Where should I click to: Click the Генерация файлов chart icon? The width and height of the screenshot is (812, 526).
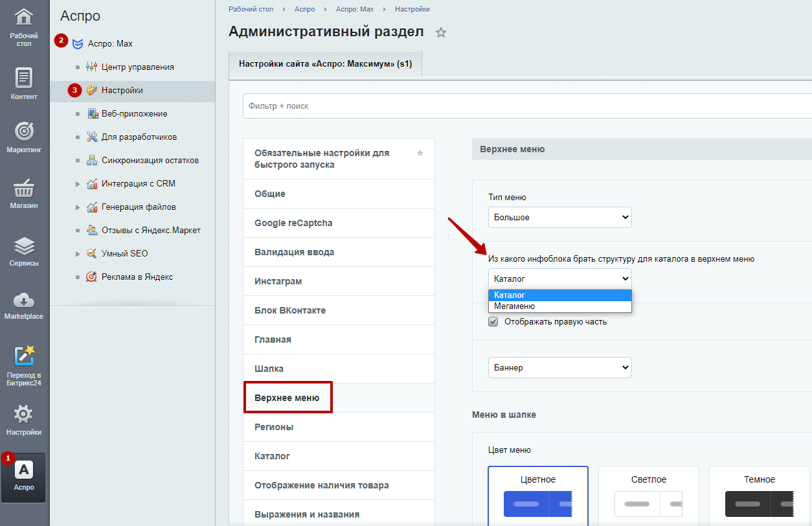(x=91, y=207)
